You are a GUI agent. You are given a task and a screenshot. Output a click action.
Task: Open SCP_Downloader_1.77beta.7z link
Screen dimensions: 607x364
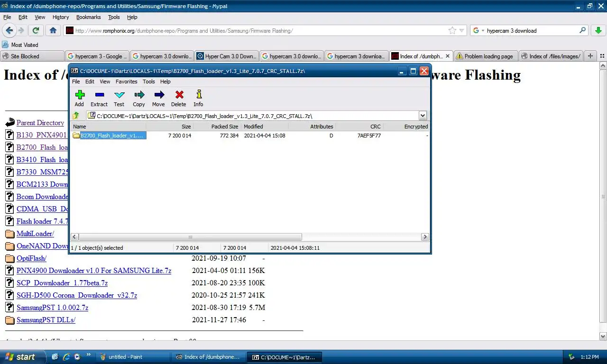point(62,283)
